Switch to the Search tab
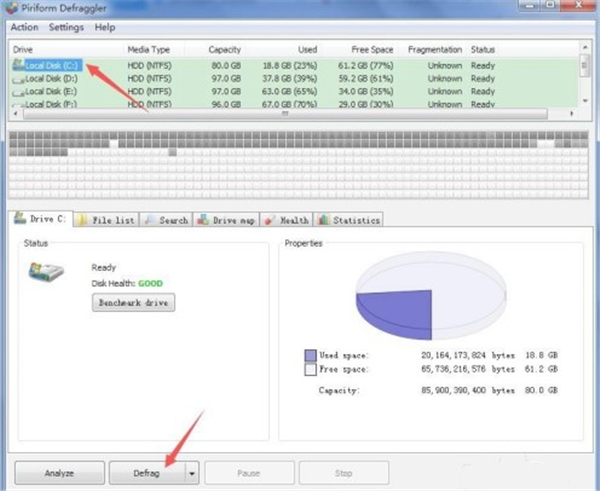Viewport: 600px width, 491px height. click(x=166, y=220)
